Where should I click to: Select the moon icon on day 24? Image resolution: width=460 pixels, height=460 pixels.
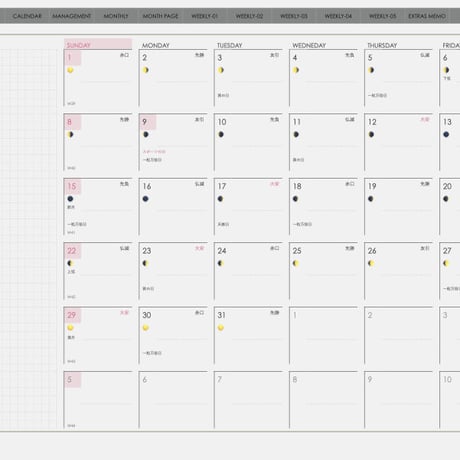(x=221, y=263)
